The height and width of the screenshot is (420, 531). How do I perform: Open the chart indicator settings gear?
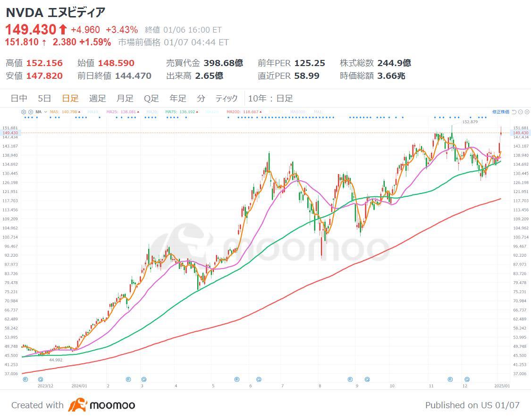pos(23,112)
